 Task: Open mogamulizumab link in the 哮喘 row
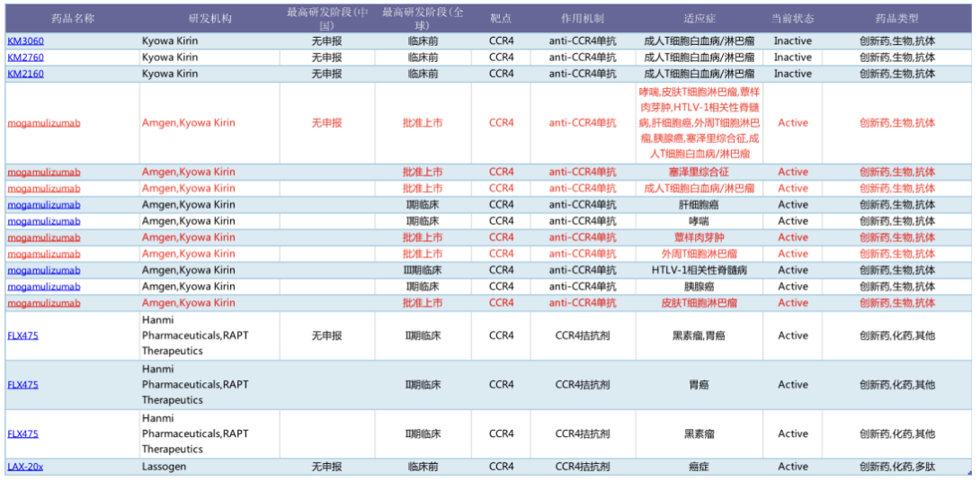point(44,220)
